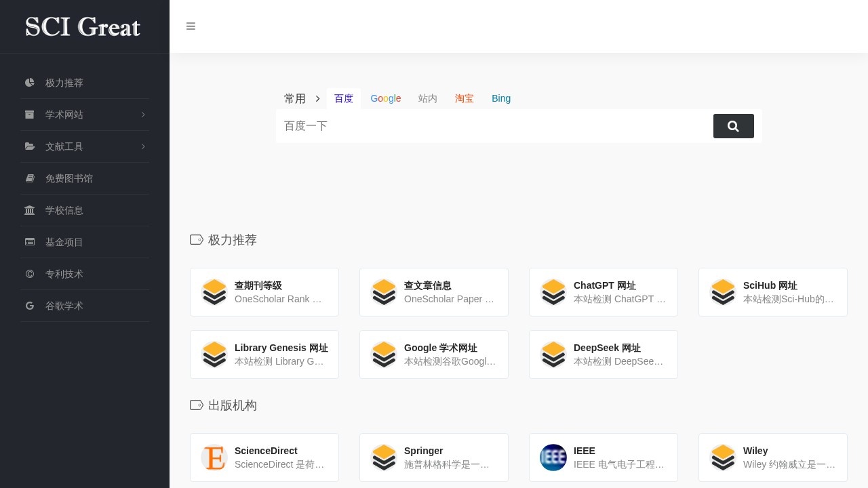Open the 查期刊等级 card
Viewport: 868px width, 488px height.
(264, 292)
